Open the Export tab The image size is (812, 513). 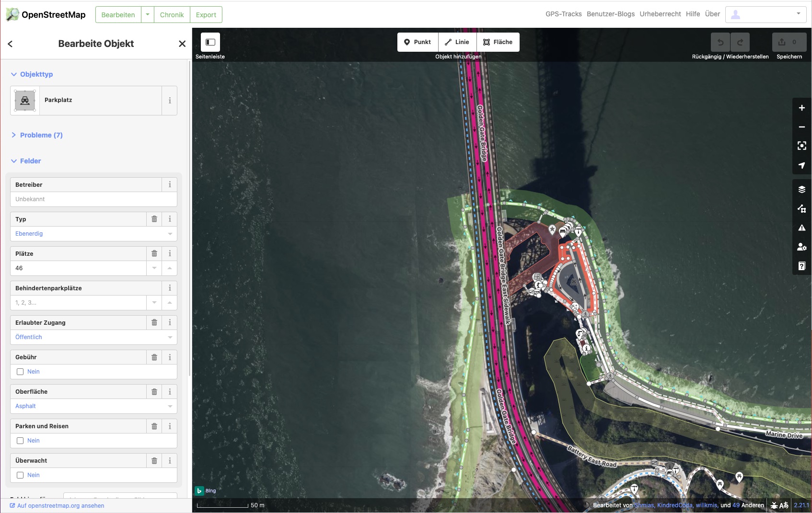click(206, 15)
